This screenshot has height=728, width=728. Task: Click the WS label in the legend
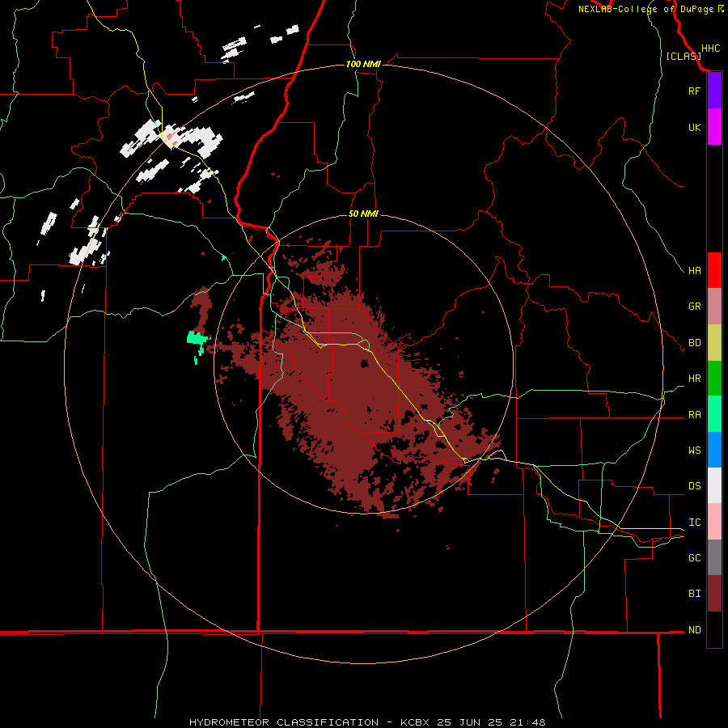694,451
